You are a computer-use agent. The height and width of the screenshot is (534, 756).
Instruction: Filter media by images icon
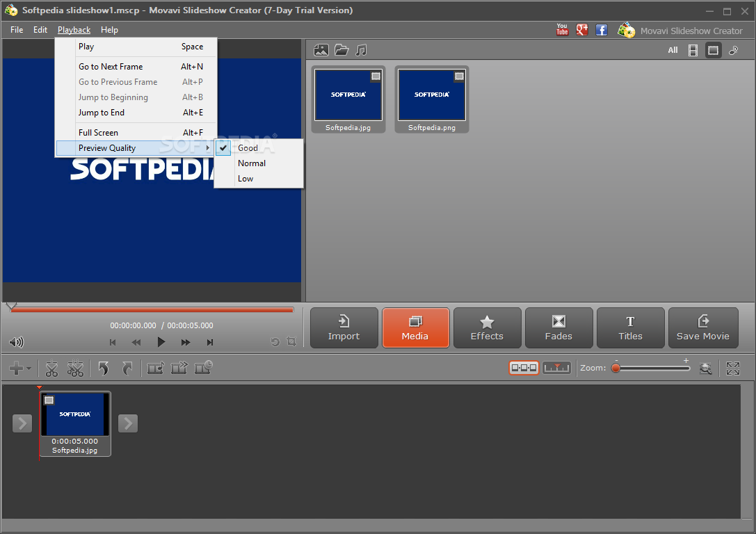coord(713,50)
